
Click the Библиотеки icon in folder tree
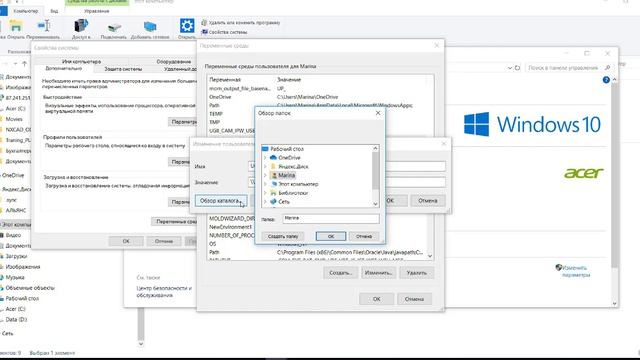(x=273, y=193)
